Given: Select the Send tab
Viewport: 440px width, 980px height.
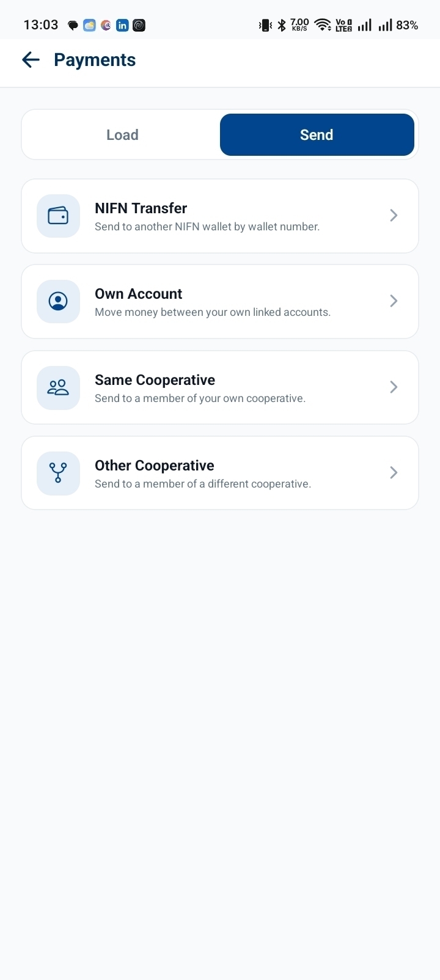Looking at the screenshot, I should click(317, 135).
